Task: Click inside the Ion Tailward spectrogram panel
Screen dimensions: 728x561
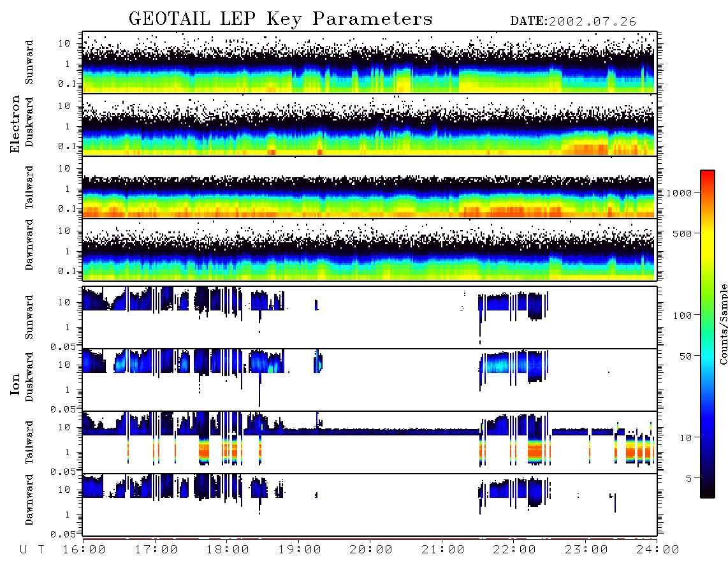Action: (370, 442)
